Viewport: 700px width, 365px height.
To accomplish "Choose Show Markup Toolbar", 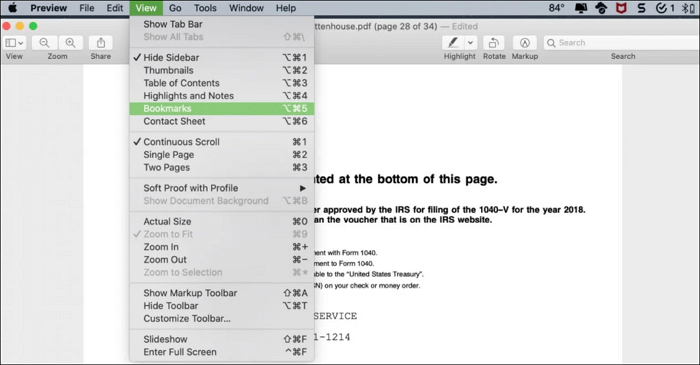I will click(x=222, y=293).
